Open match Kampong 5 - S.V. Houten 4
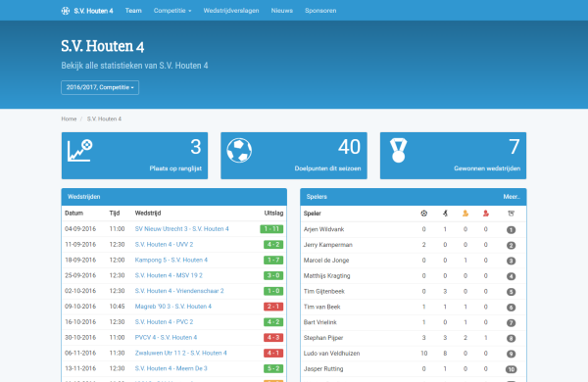 171,260
